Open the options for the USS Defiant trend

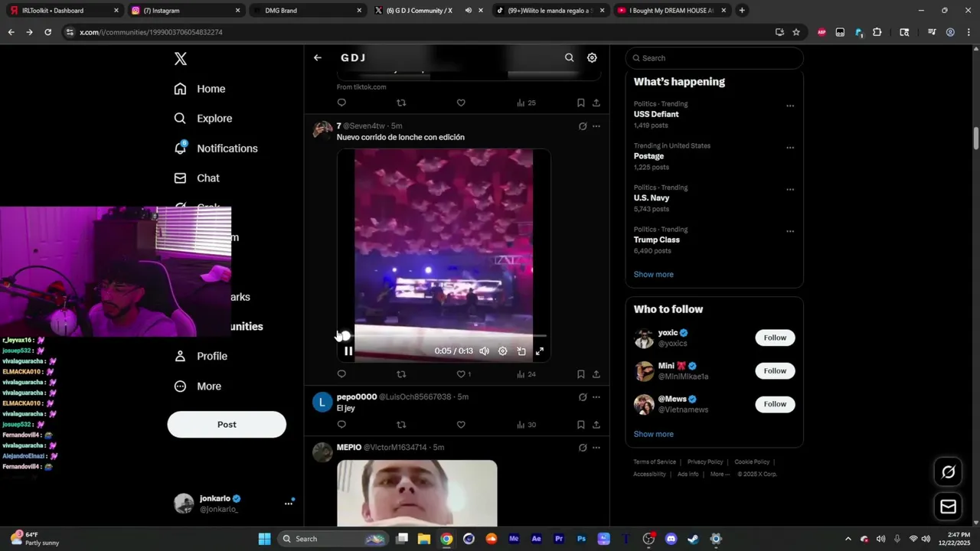790,106
